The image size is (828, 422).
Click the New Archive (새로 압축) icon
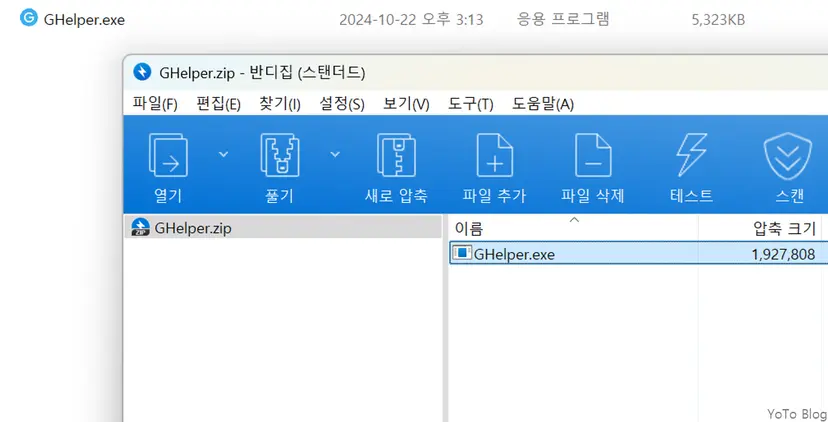(x=396, y=155)
